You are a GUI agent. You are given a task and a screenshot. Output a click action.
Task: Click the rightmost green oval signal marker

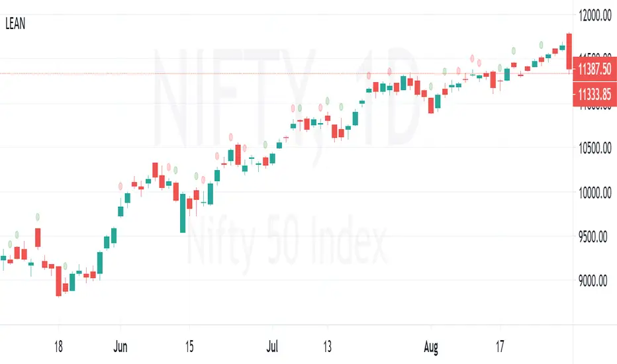[542, 45]
